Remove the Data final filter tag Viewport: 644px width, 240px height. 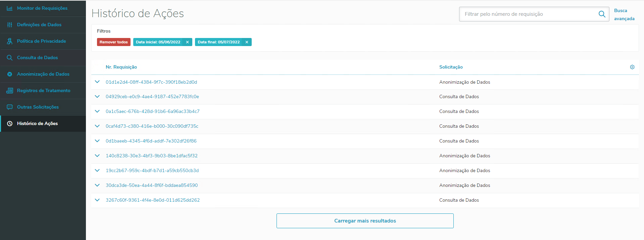click(x=247, y=42)
